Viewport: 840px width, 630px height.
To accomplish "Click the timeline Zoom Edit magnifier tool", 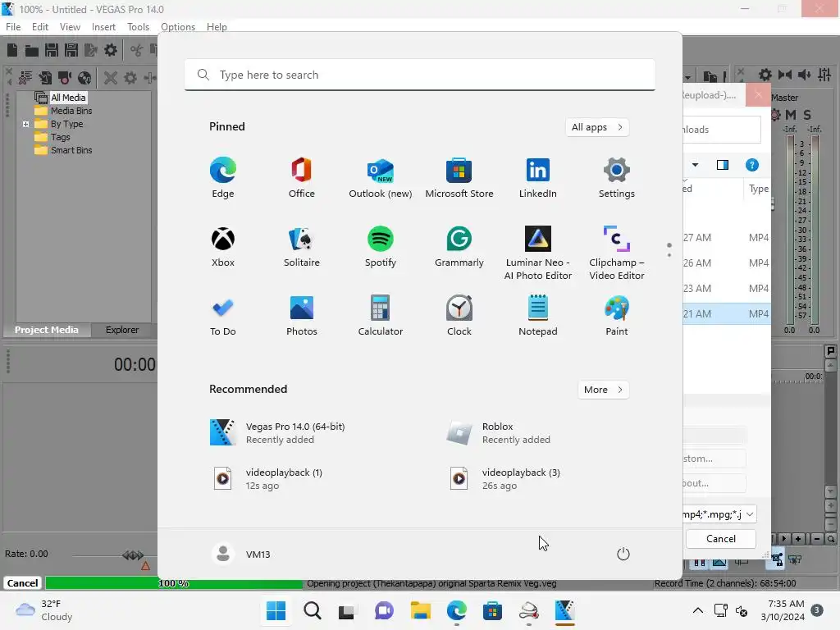I will pos(830,539).
